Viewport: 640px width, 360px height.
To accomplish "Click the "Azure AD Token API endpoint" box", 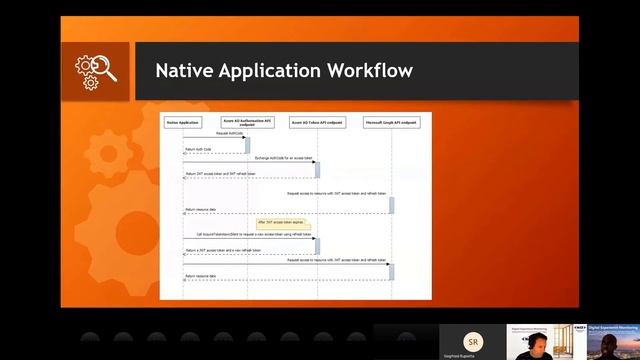I will coord(317,122).
